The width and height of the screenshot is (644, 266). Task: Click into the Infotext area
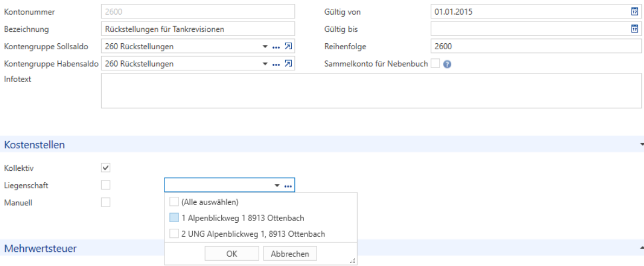tap(371, 91)
